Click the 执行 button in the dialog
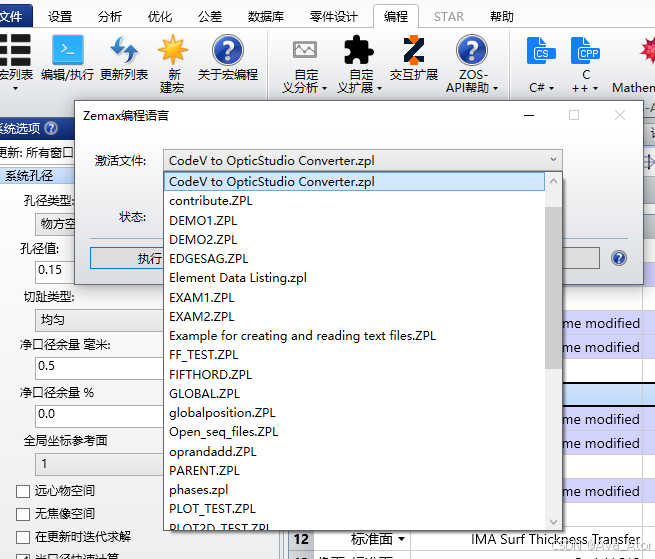Screen dimensions: 655x559 pos(127,258)
